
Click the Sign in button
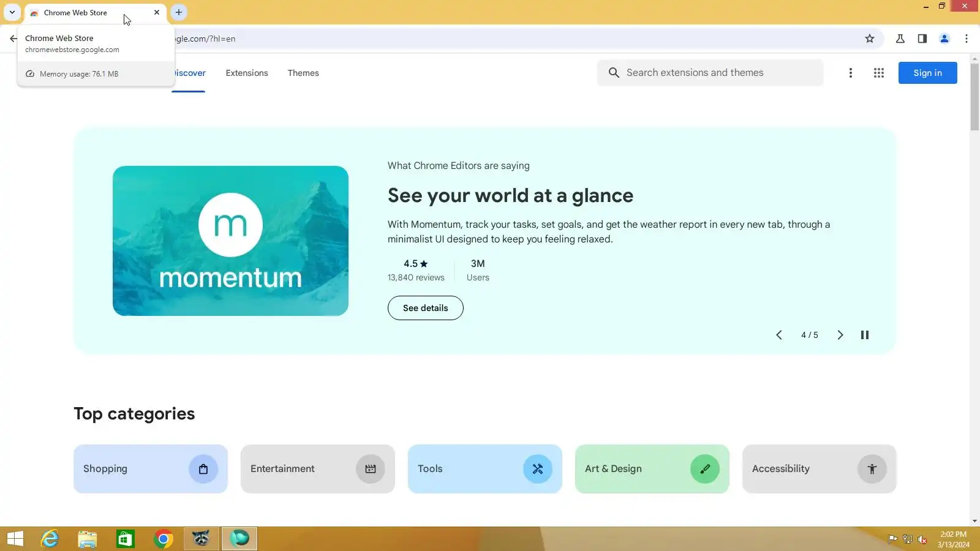tap(928, 73)
